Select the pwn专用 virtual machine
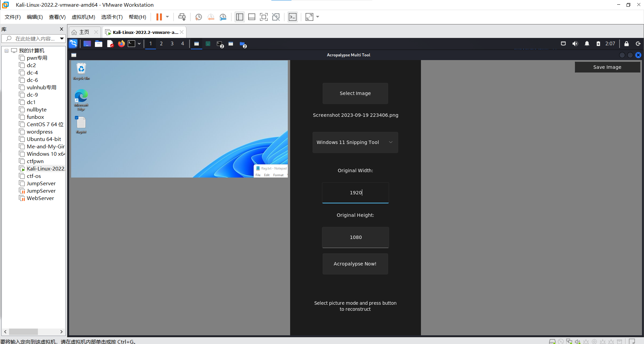The width and height of the screenshot is (644, 344). [37, 58]
